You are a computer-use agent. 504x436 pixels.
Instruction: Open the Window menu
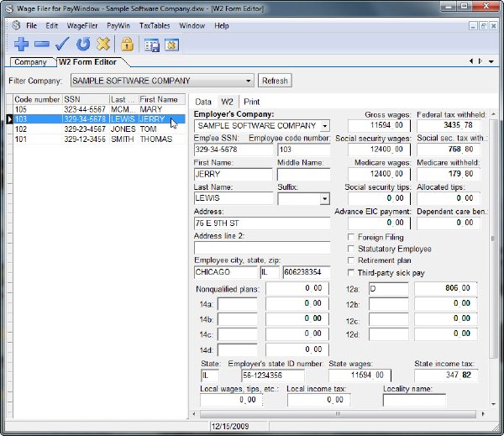(192, 26)
